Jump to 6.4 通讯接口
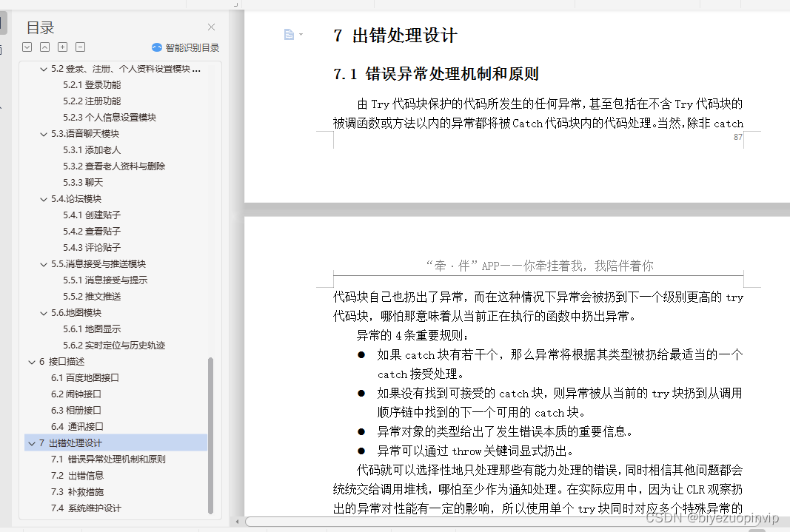Image resolution: width=790 pixels, height=532 pixels. 77,426
